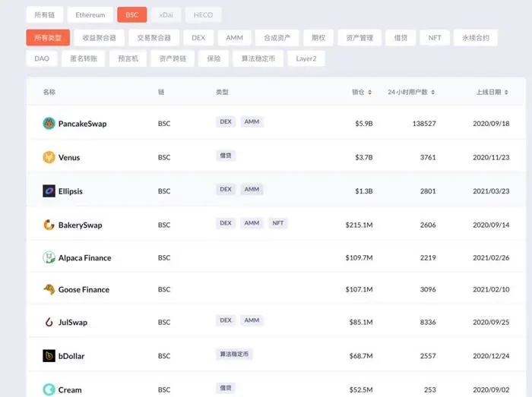This screenshot has width=532, height=397.
Task: Filter by AMM category button
Action: tap(234, 38)
